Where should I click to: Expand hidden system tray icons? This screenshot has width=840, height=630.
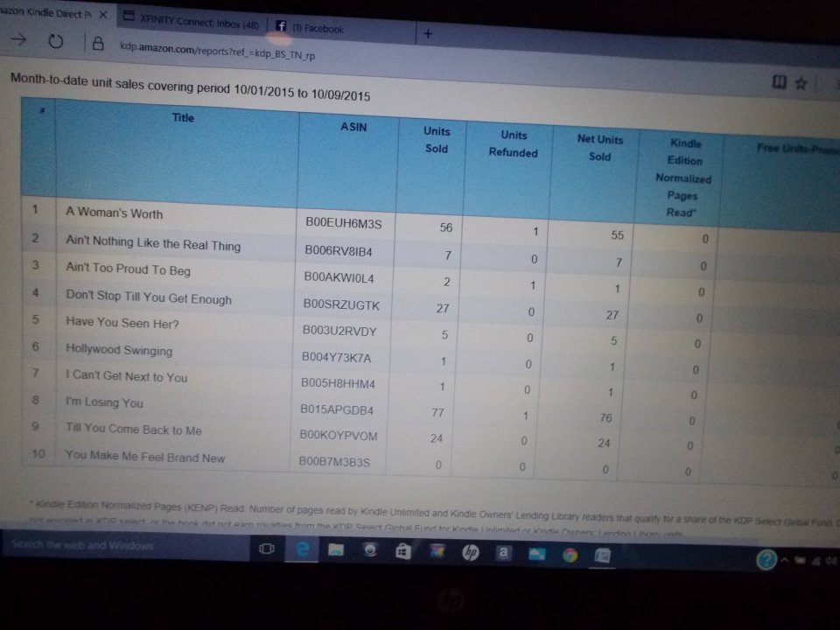tap(785, 560)
